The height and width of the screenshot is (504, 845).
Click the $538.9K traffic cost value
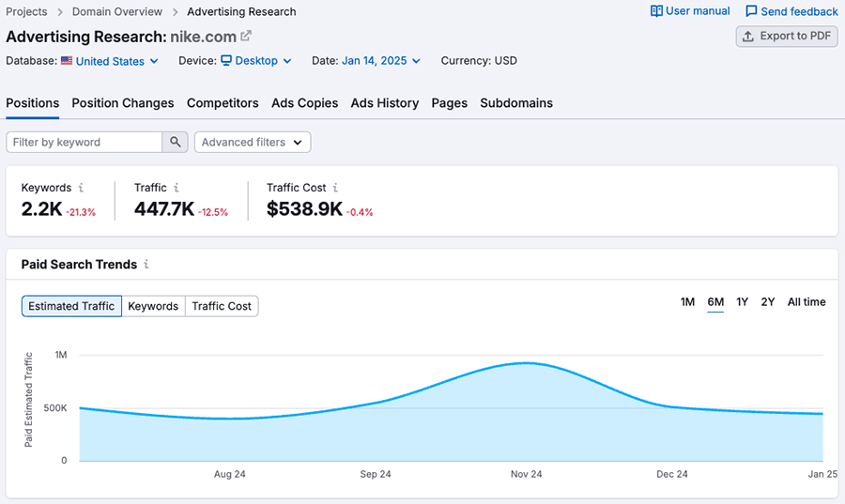pos(304,209)
